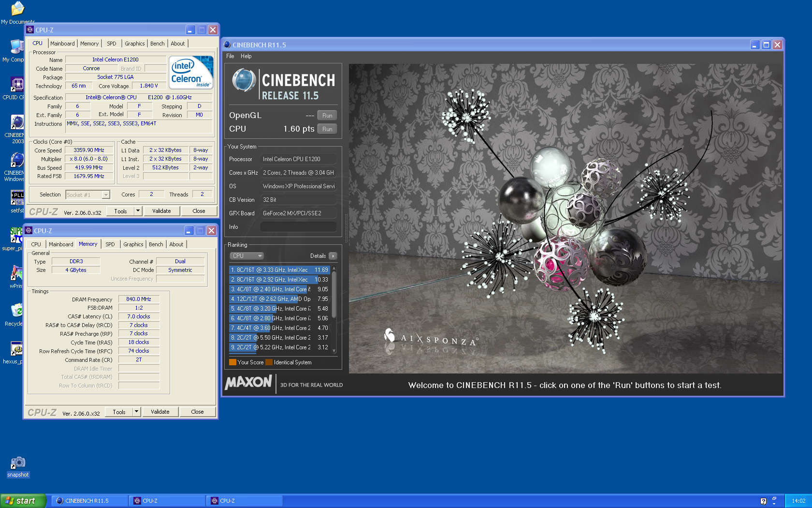
Task: Click the taskbar clock showing 14:02
Action: 798,501
